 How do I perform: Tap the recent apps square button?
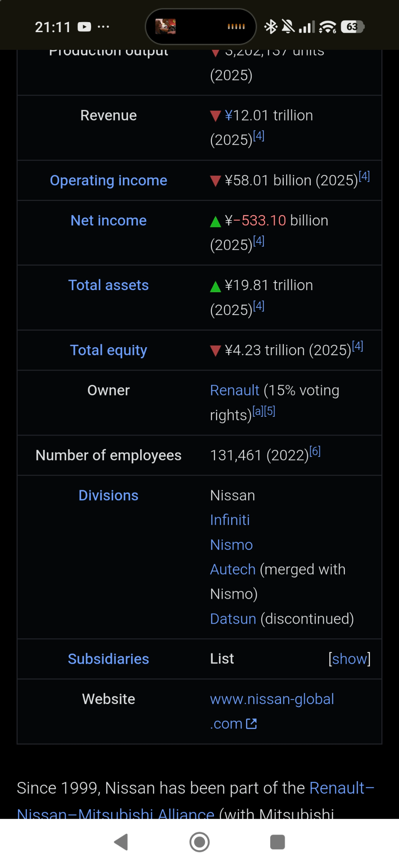[277, 842]
